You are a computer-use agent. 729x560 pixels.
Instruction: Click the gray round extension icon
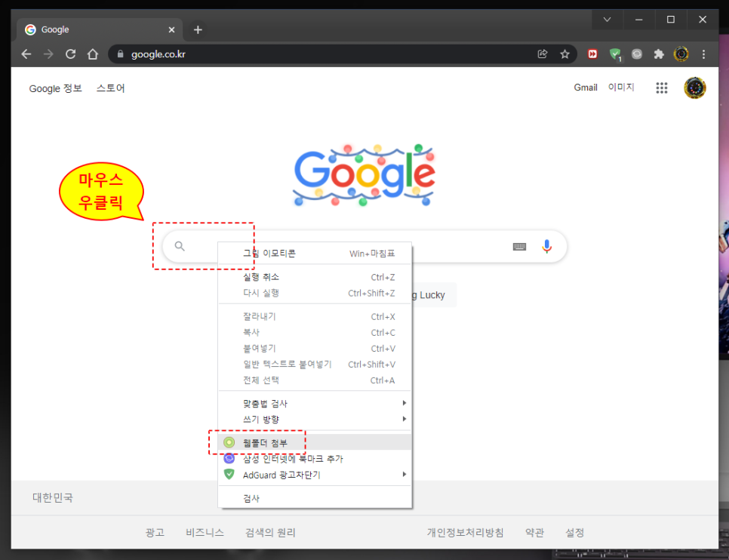[x=637, y=54]
